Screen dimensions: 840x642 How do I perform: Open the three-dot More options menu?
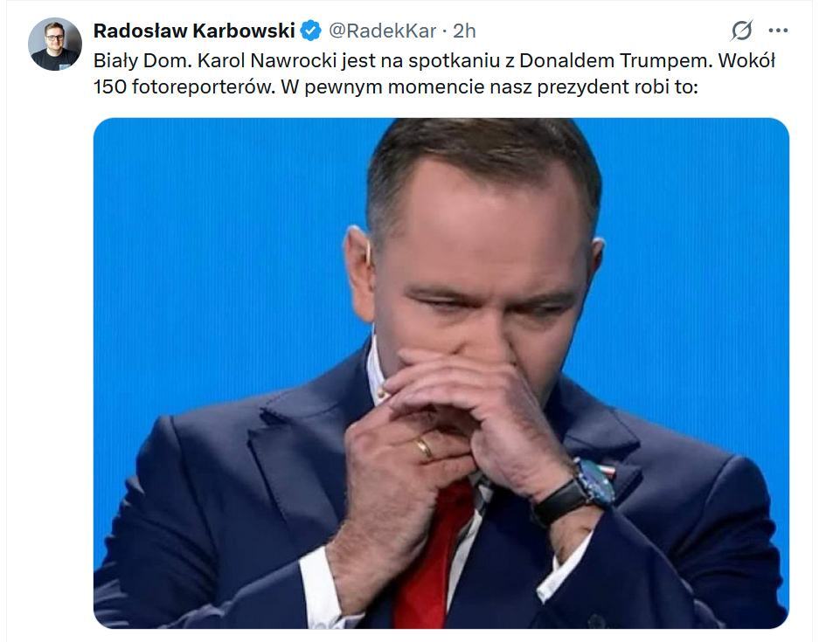pyautogui.click(x=778, y=31)
